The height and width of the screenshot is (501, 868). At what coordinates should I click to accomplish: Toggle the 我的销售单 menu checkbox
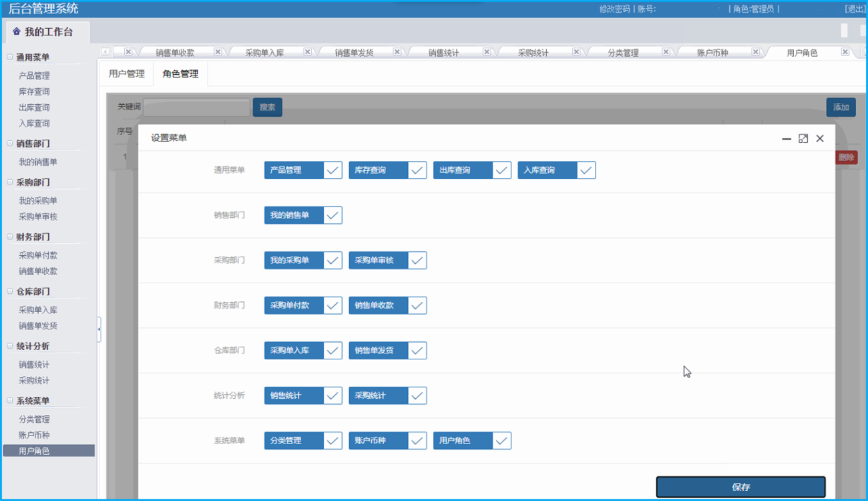(x=333, y=215)
